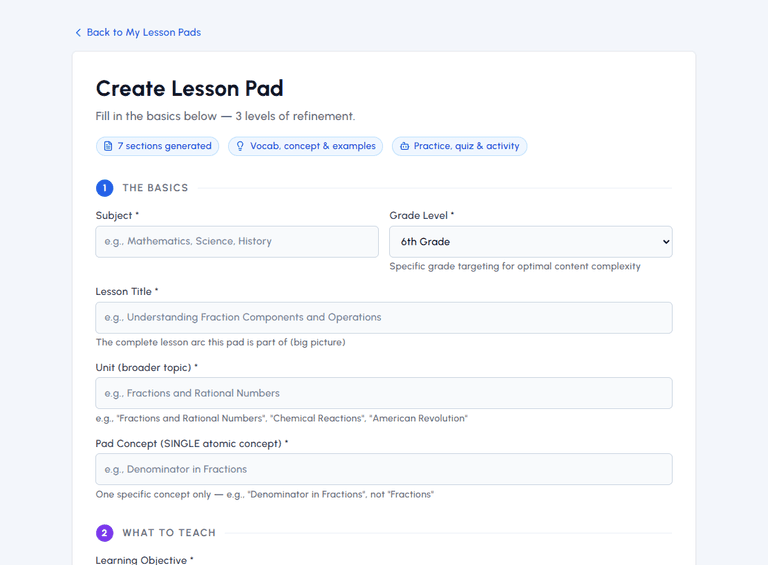Click the 'One specific concept only' hint text
This screenshot has height=565, width=768.
[264, 494]
